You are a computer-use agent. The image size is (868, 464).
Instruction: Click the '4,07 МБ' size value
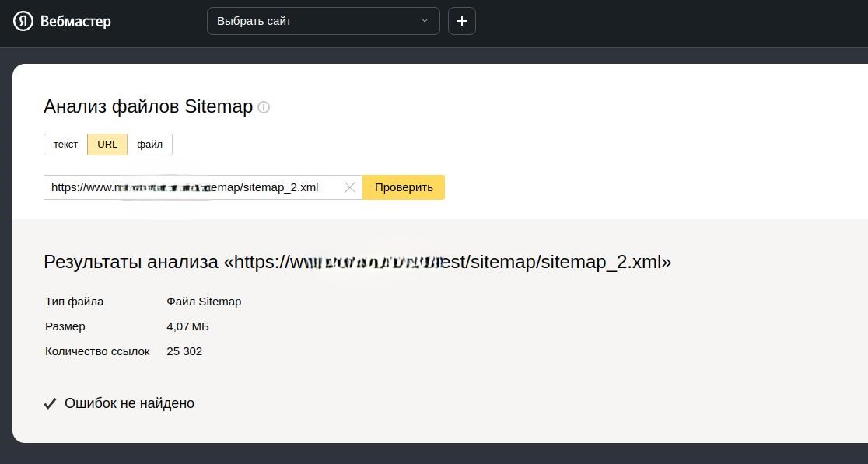pyautogui.click(x=187, y=326)
